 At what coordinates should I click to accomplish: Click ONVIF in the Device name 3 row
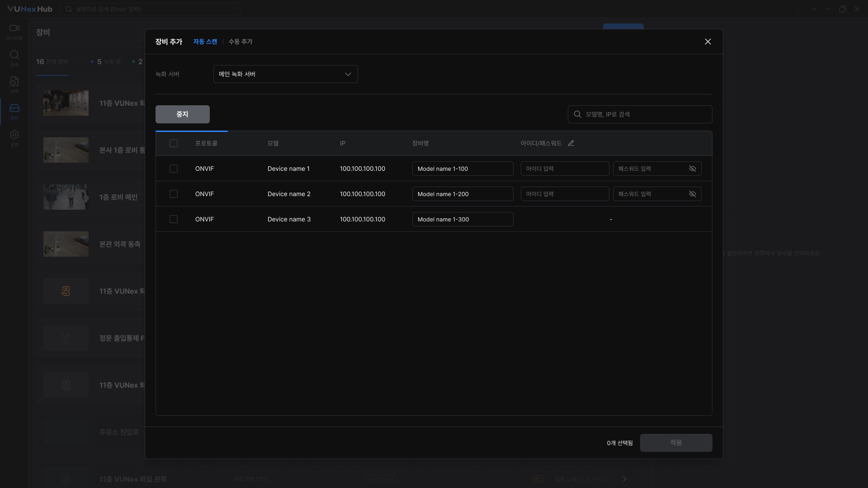coord(204,219)
